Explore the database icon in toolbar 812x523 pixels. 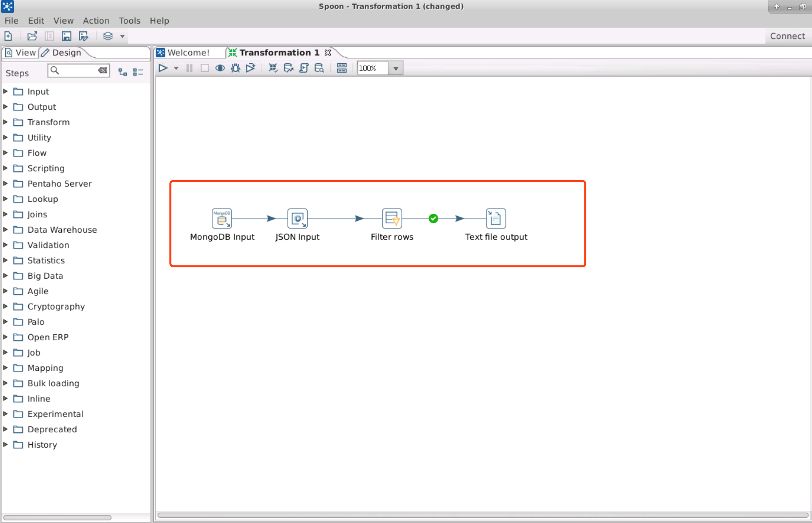pos(319,68)
